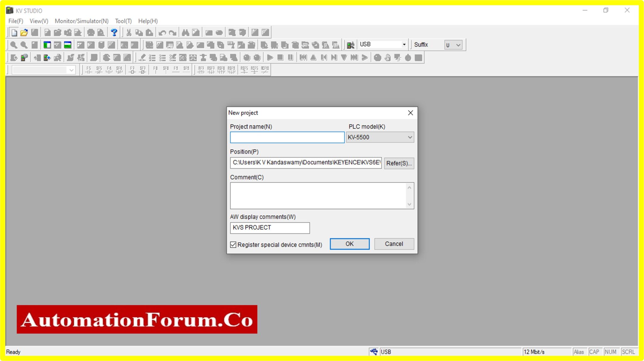Click the Refer(S) button for project position
Viewport: 644px width, 361px height.
pyautogui.click(x=399, y=163)
